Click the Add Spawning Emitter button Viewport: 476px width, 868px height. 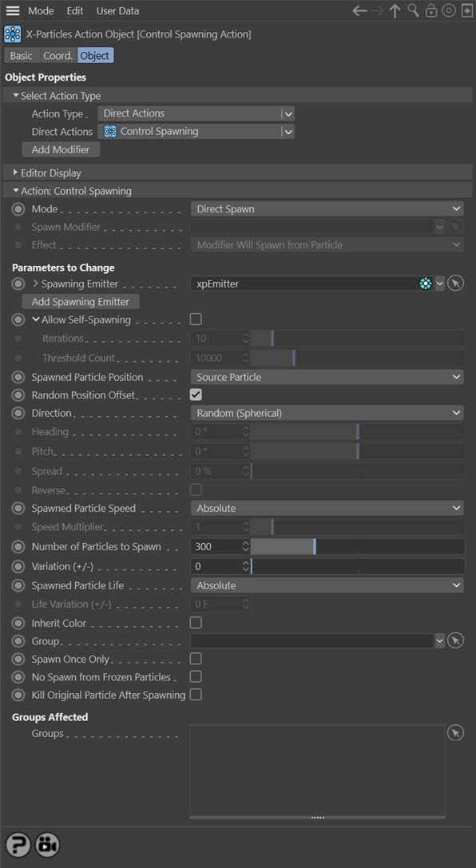(x=80, y=302)
